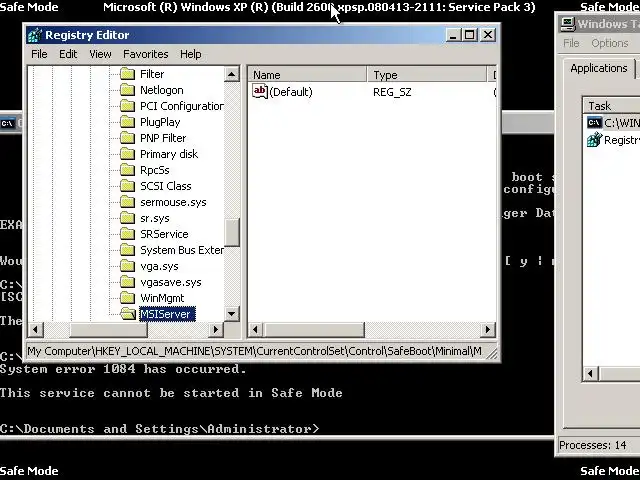Select the vgasave.sys key label
The width and height of the screenshot is (640, 480).
click(x=171, y=282)
